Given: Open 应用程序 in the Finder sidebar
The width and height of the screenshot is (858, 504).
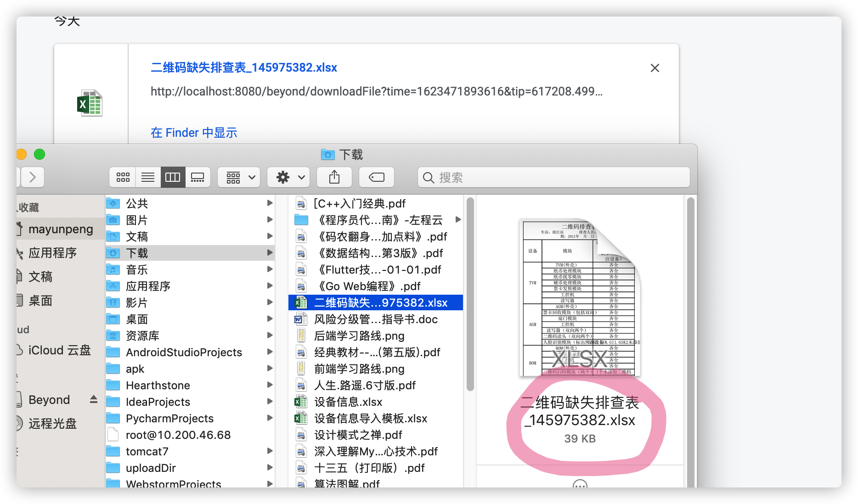Looking at the screenshot, I should 52,253.
